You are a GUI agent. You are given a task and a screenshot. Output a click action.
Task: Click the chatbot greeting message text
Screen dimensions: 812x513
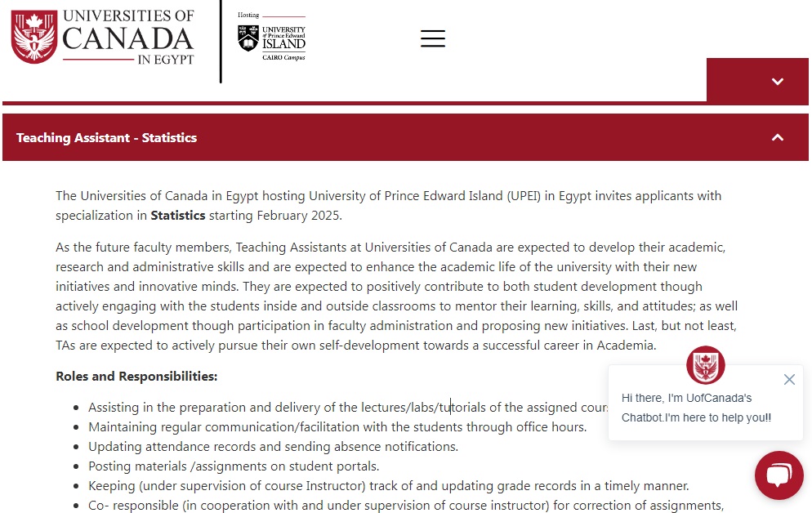pyautogui.click(x=696, y=408)
